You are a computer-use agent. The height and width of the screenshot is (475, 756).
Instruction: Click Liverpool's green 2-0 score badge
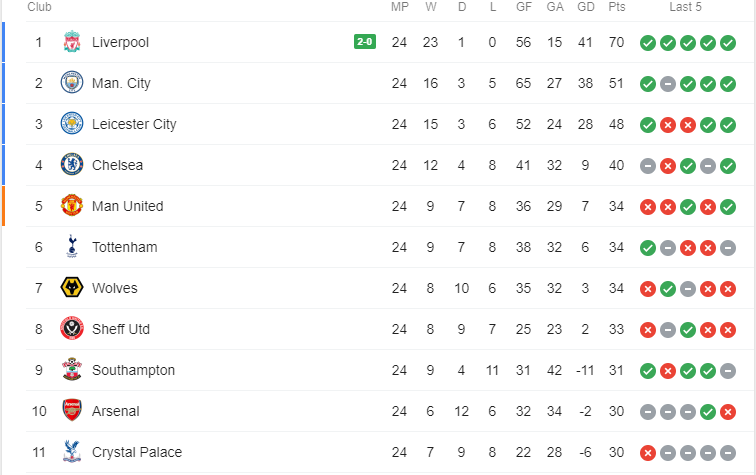(x=365, y=42)
